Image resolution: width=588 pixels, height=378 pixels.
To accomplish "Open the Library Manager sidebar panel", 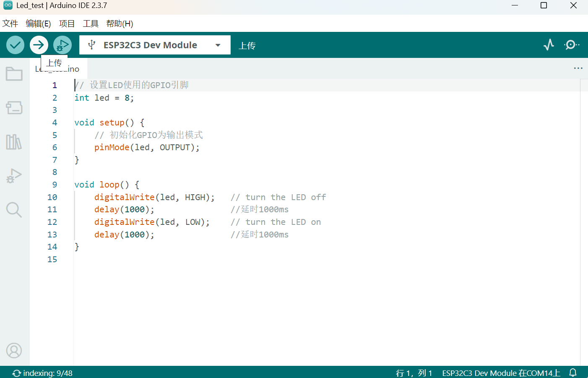I will (x=14, y=142).
